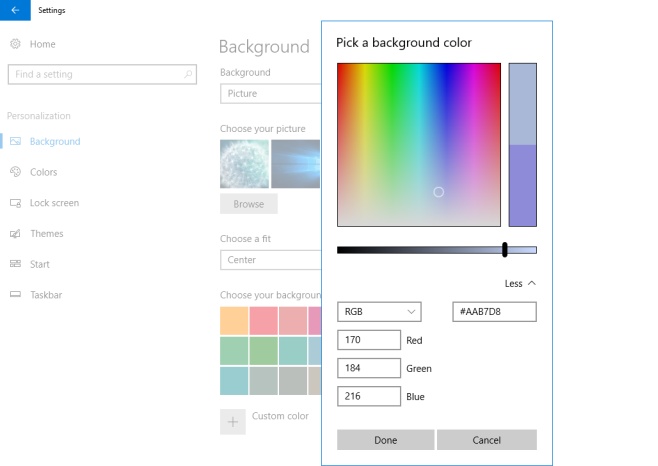Click the Colors palette icon
Image resolution: width=658 pixels, height=466 pixels.
tap(16, 172)
